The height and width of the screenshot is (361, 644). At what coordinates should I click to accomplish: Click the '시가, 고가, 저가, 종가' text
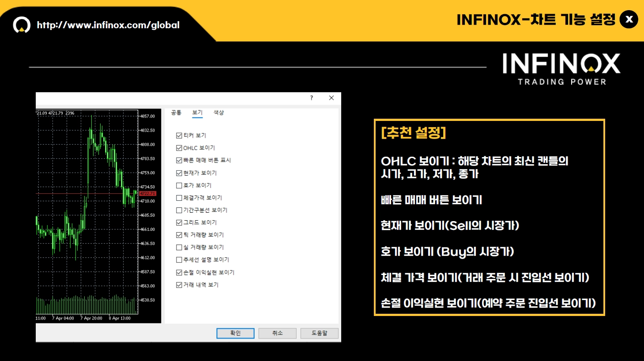(429, 174)
